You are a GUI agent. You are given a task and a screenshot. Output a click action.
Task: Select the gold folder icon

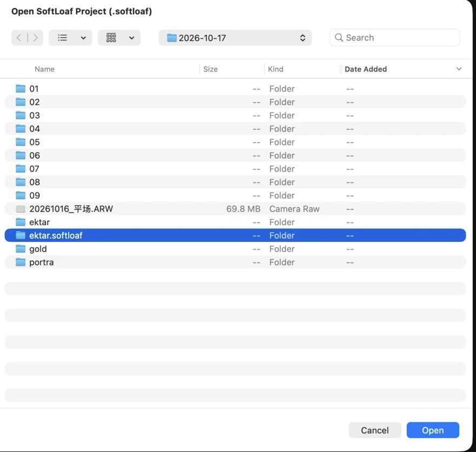[x=21, y=249]
